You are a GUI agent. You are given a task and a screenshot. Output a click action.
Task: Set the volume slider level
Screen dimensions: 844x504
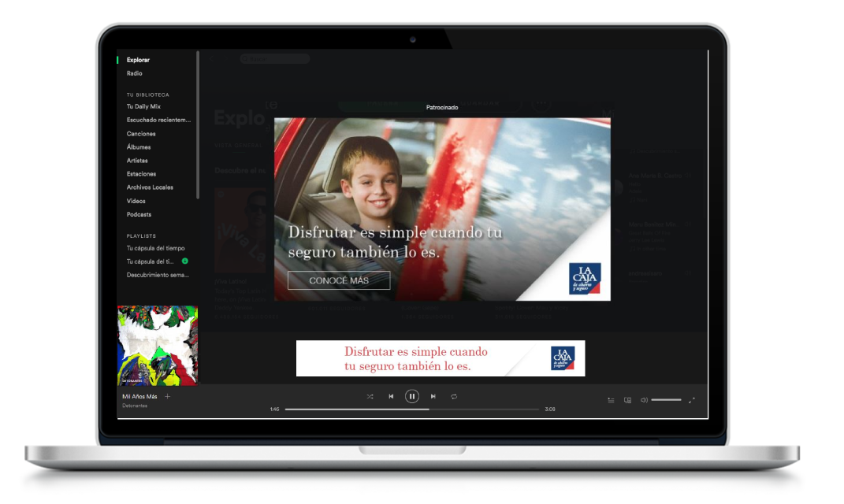pyautogui.click(x=667, y=399)
